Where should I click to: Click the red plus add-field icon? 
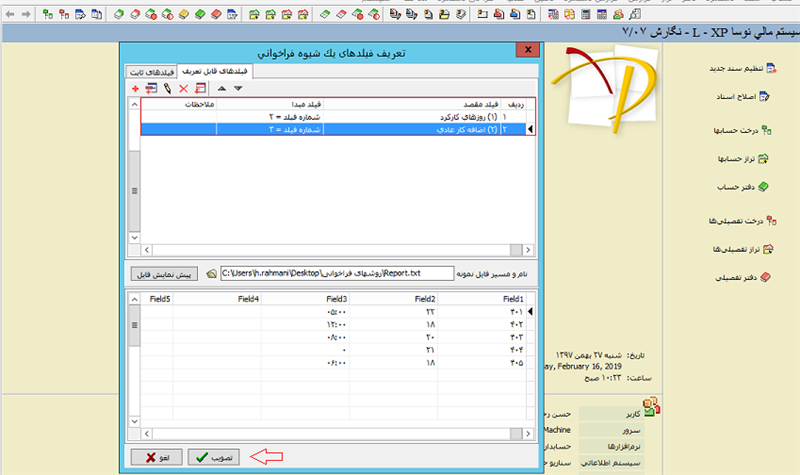[x=135, y=89]
